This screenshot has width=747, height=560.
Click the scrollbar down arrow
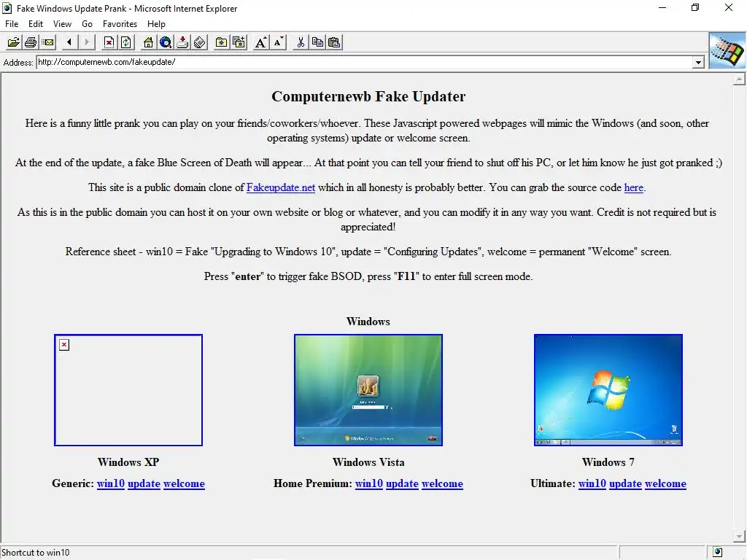740,537
